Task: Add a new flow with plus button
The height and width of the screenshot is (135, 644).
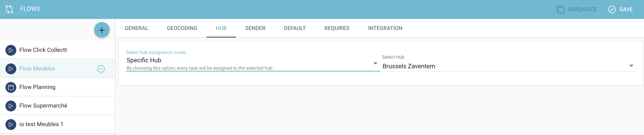Action: (x=101, y=30)
